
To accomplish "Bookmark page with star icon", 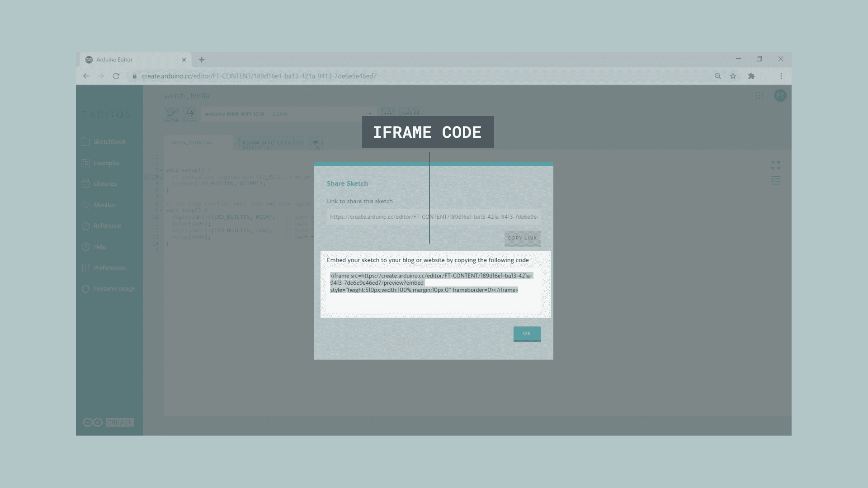I will click(x=733, y=76).
